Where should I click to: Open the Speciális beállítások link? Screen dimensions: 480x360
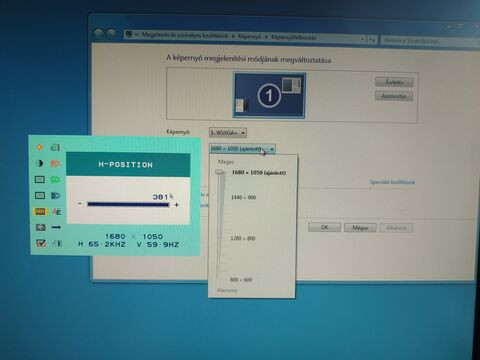pos(392,182)
